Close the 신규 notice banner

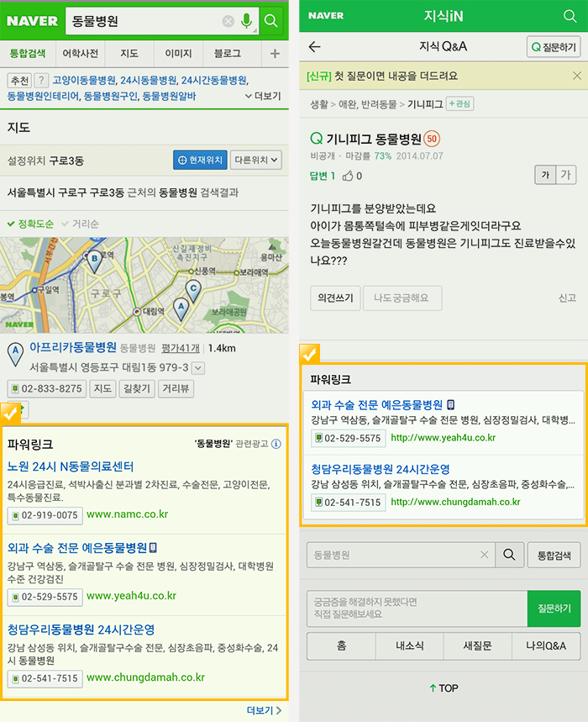576,76
